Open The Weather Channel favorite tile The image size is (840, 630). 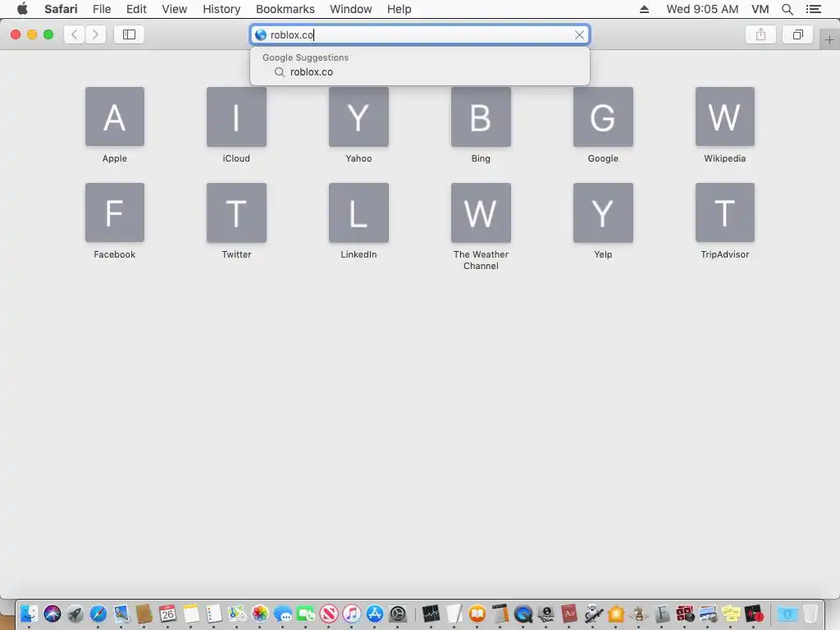[x=481, y=212]
